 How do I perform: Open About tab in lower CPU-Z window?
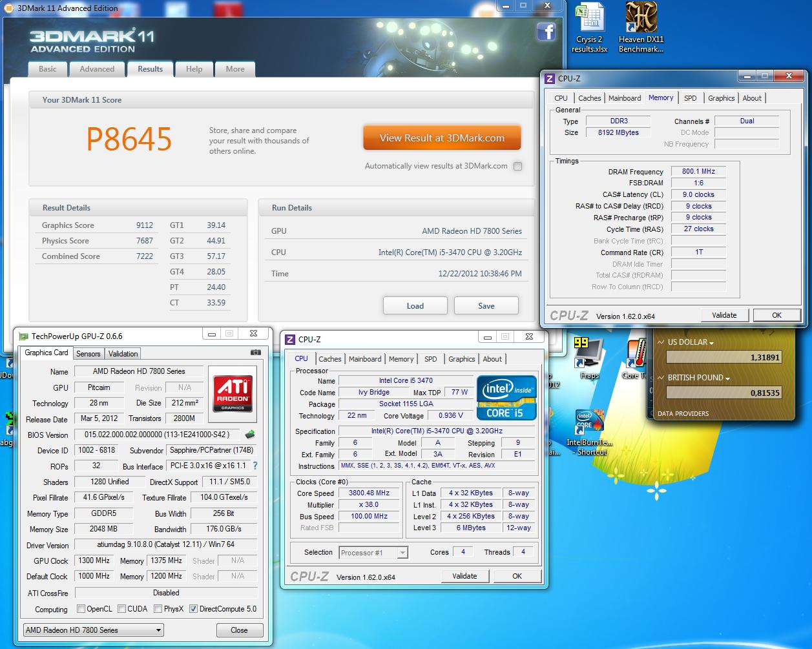click(492, 359)
